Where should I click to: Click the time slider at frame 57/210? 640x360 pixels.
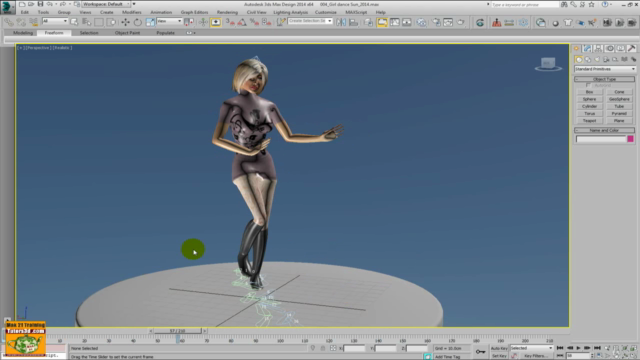pyautogui.click(x=178, y=331)
